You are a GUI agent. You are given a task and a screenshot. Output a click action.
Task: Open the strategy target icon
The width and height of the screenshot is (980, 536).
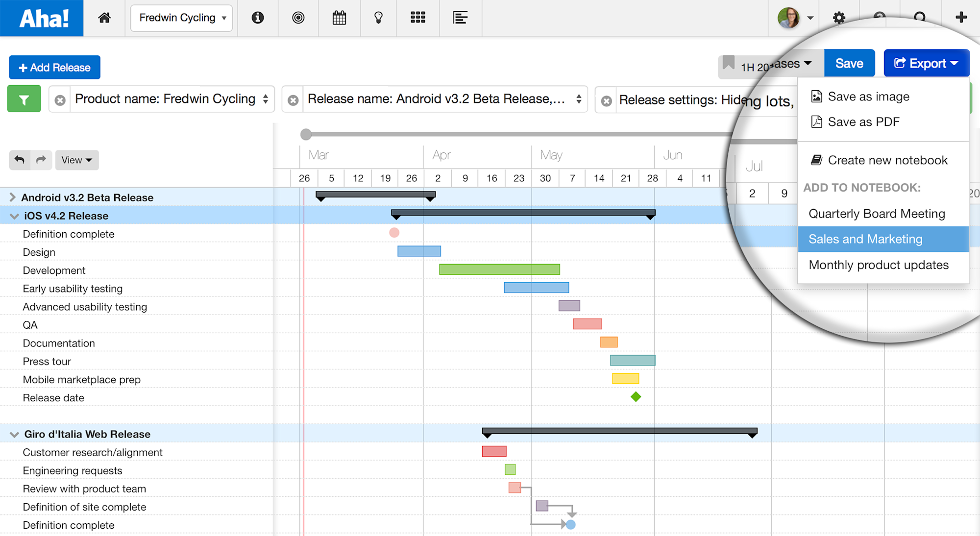298,18
